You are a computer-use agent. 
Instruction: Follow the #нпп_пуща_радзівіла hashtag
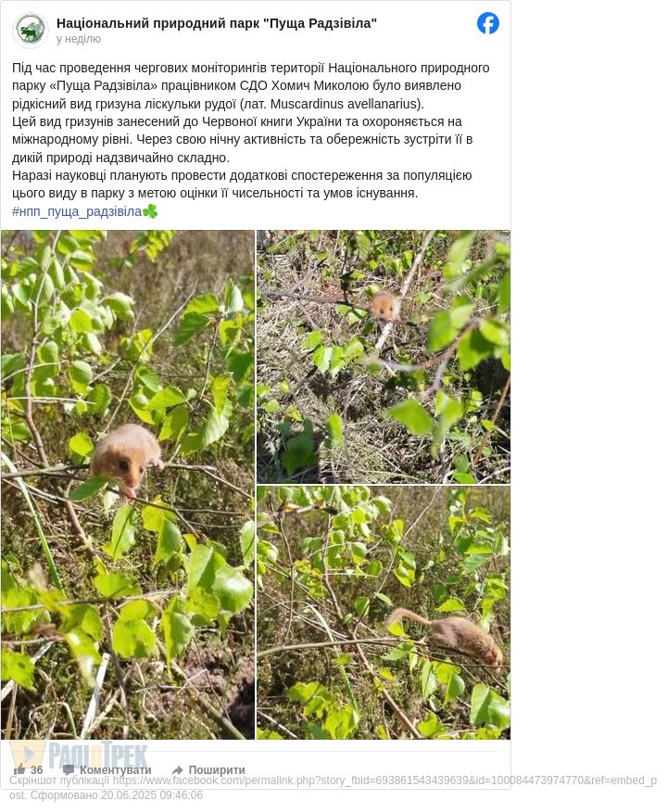(x=77, y=211)
